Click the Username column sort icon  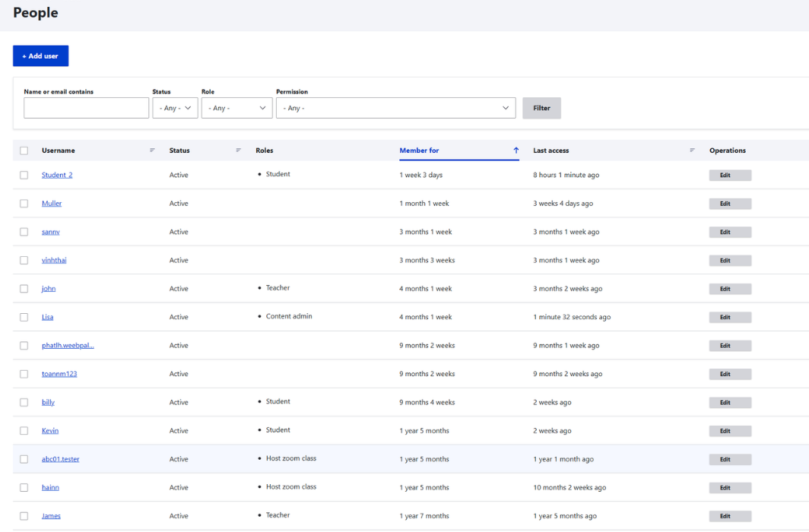click(152, 150)
